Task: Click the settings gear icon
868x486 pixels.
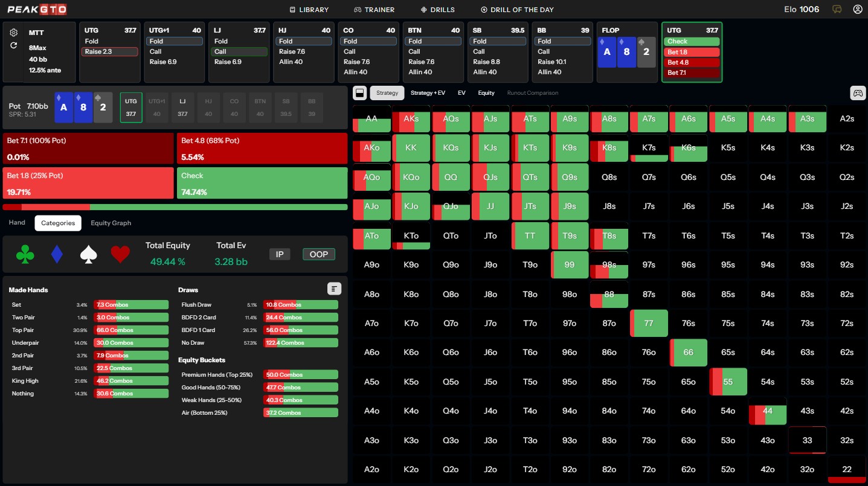Action: [x=14, y=33]
